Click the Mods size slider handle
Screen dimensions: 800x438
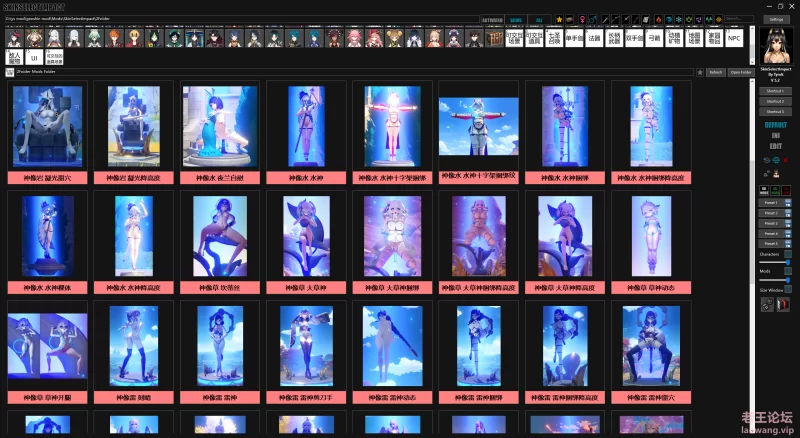point(788,280)
